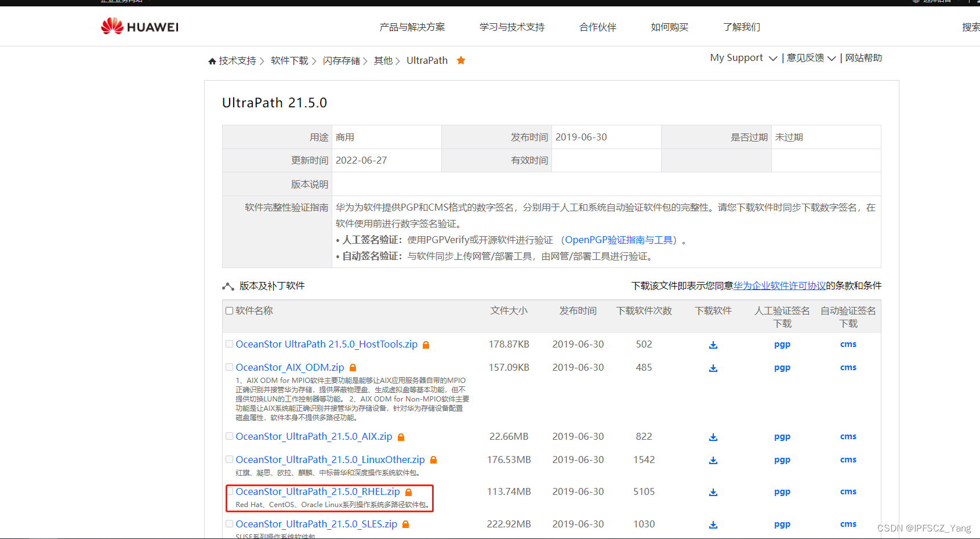Click the Huawei logo
This screenshot has width=980, height=539.
[x=140, y=26]
